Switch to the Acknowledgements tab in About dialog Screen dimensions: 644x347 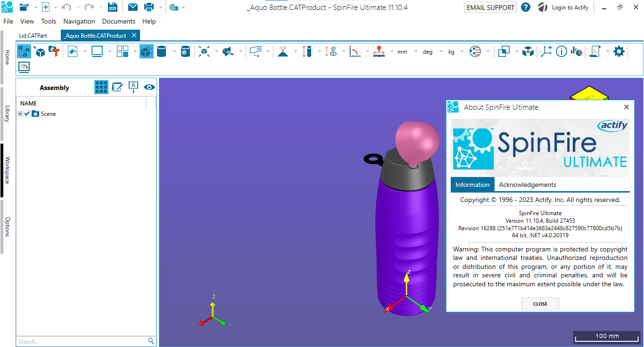tap(528, 185)
